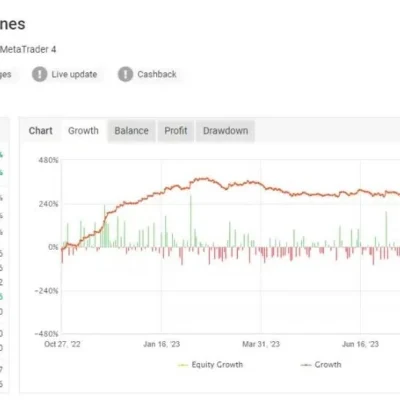Toggle the Equity Growth legend entry
The image size is (400, 400).
pos(210,365)
